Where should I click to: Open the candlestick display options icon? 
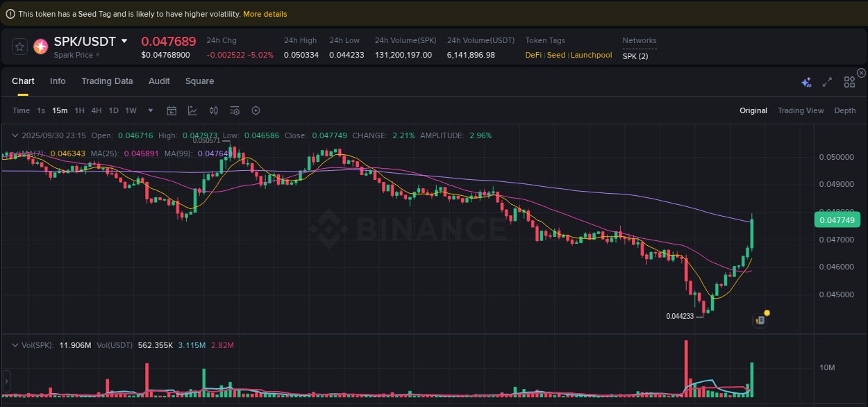(214, 110)
